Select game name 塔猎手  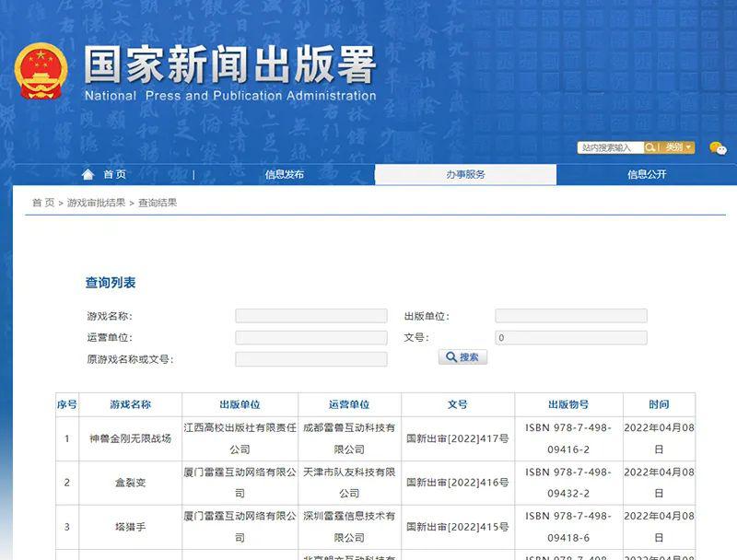click(130, 527)
